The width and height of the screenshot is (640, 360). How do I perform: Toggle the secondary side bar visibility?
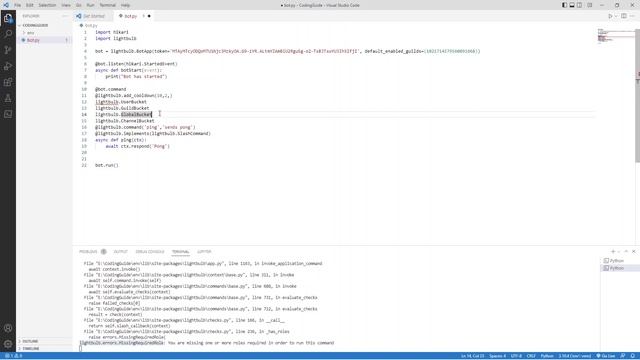[580, 5]
